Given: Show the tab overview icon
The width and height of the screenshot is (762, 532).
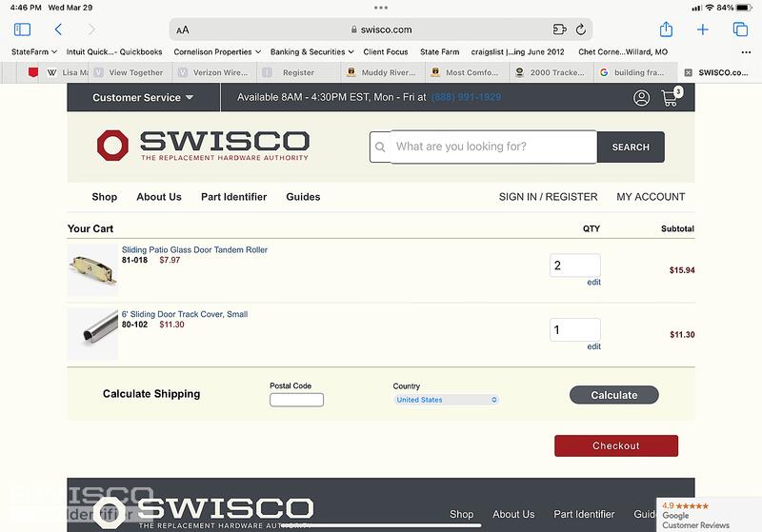Looking at the screenshot, I should 740,30.
